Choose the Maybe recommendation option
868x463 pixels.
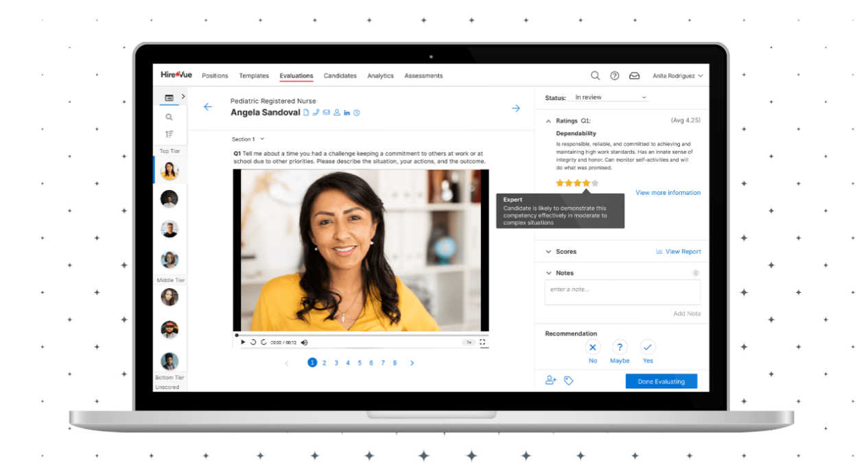(620, 348)
